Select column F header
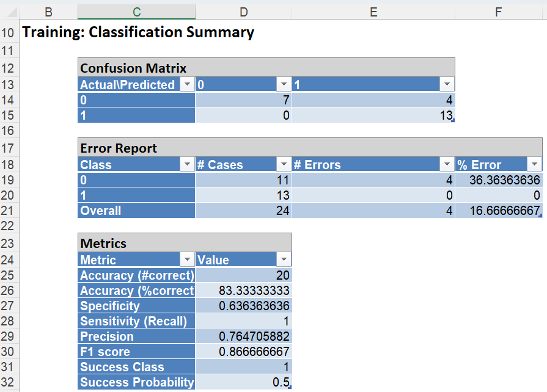Screen dimensions: 547x392 pos(499,12)
